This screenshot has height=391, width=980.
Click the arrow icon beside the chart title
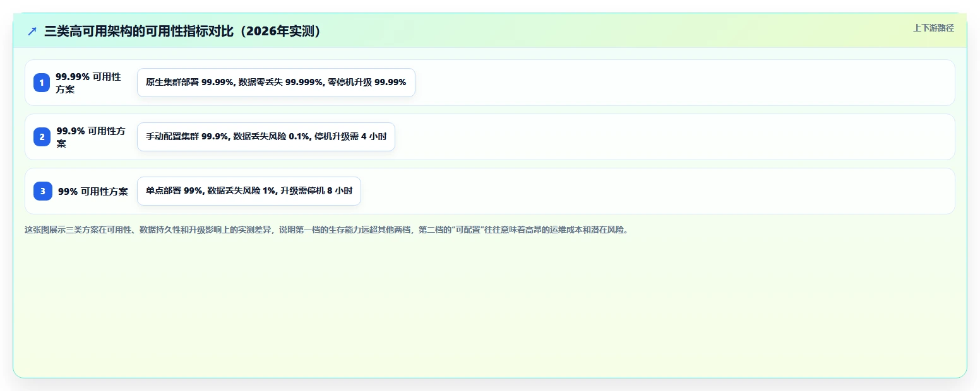click(32, 31)
